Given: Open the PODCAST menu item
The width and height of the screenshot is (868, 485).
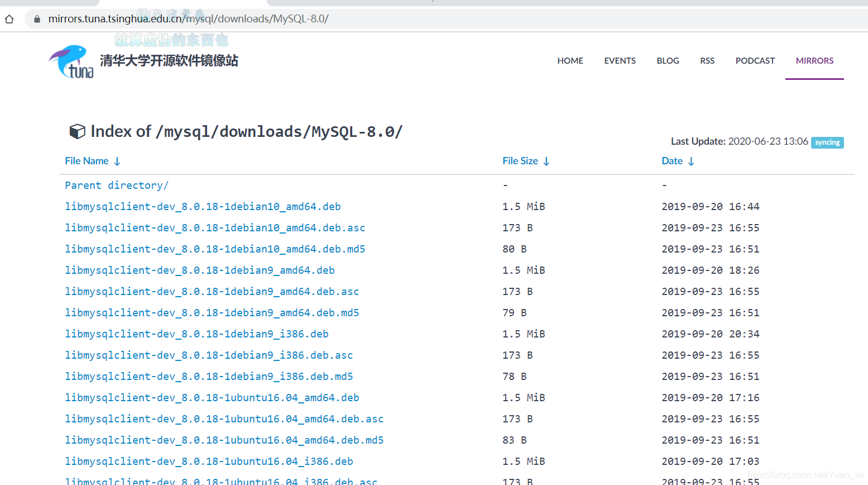Looking at the screenshot, I should [x=755, y=61].
